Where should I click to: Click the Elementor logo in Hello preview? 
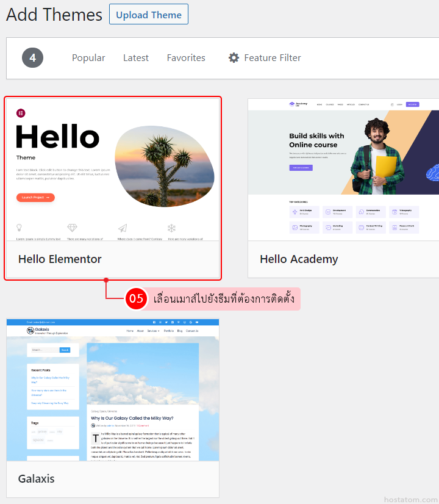click(21, 113)
